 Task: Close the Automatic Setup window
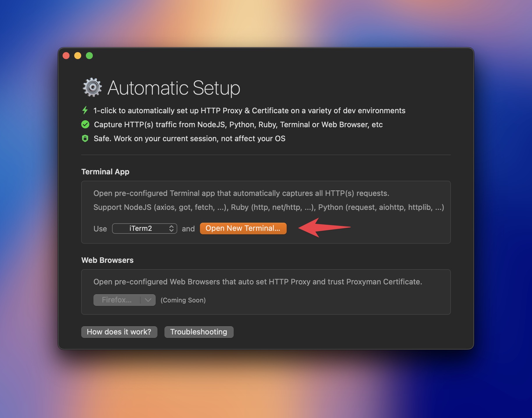click(66, 56)
